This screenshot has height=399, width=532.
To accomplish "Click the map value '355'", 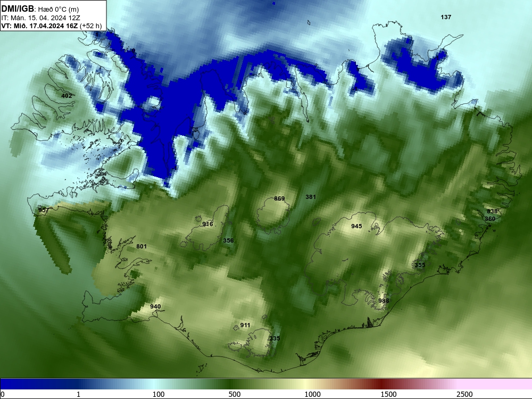I will 420,265.
